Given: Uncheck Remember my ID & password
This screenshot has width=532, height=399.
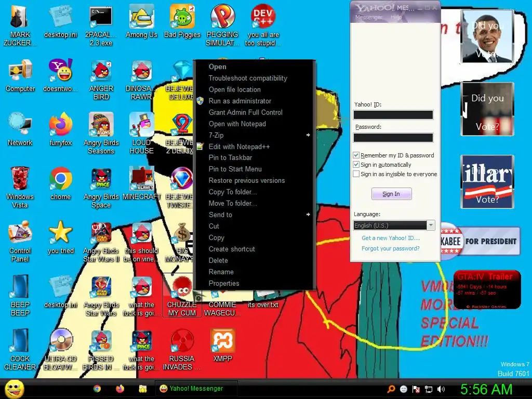Looking at the screenshot, I should (x=356, y=155).
